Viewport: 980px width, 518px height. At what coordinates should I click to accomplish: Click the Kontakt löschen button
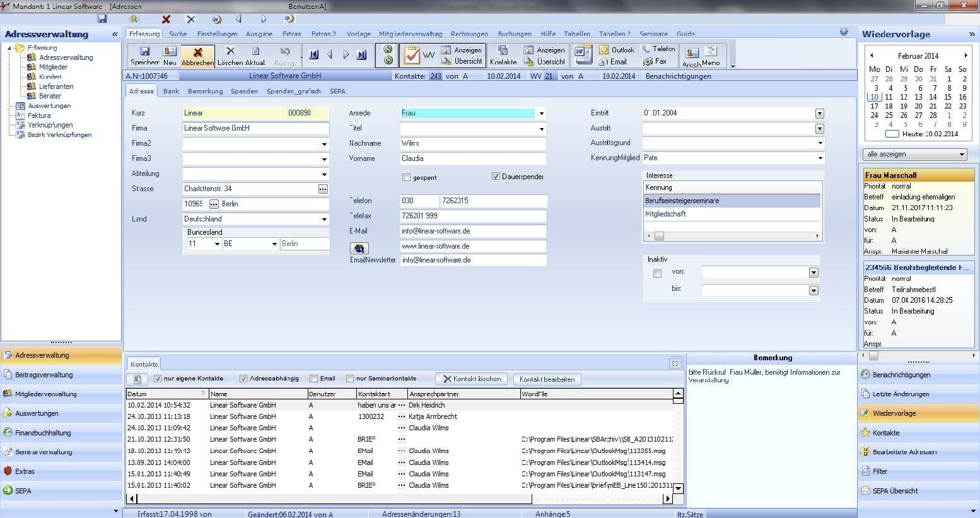click(472, 379)
